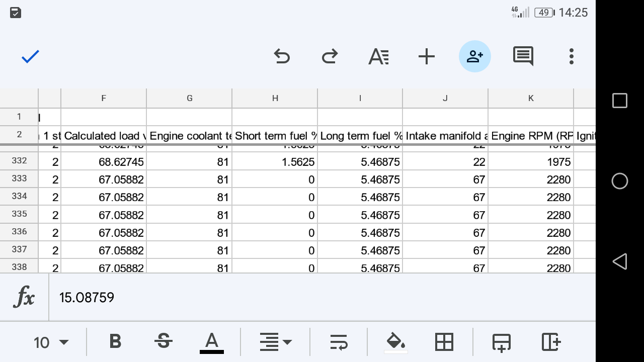Select row 2 header
This screenshot has height=362, width=644.
19,135
